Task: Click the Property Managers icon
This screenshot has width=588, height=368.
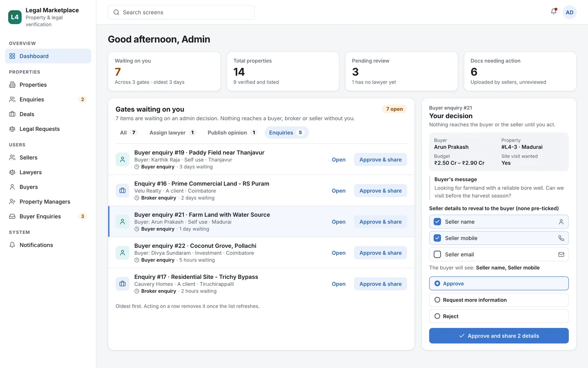Action: [x=12, y=202]
